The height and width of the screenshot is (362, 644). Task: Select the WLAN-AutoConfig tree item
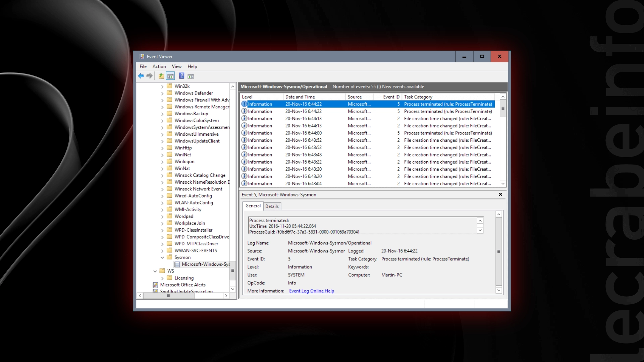point(194,203)
